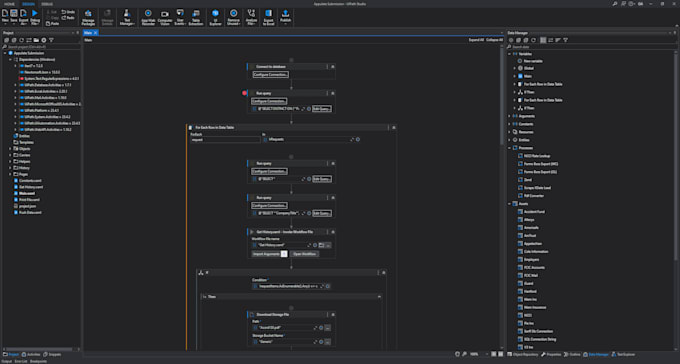This screenshot has height=364, width=680.
Task: Click the ForEach item name input field
Action: (225, 140)
